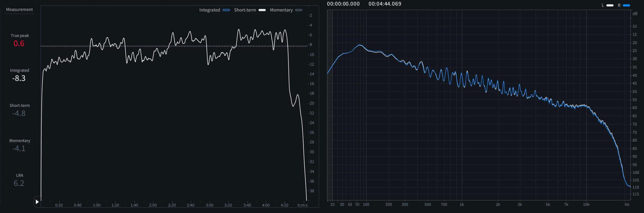Click the h:m:s time format label
Screen dimensions: 644x213
click(303, 205)
